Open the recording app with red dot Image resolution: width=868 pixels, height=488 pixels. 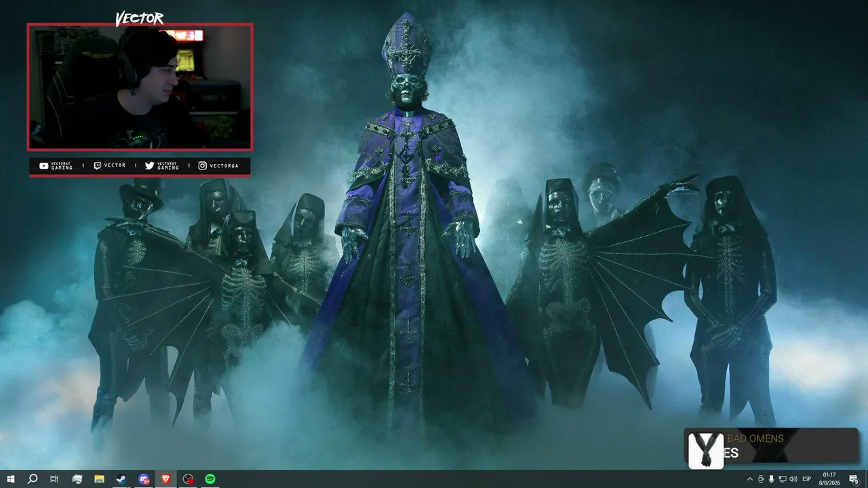coord(189,479)
